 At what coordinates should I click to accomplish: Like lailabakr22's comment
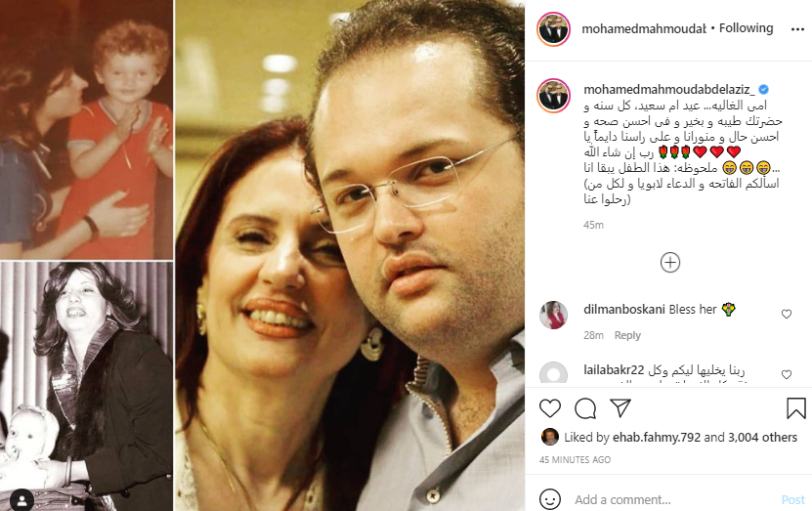point(787,374)
